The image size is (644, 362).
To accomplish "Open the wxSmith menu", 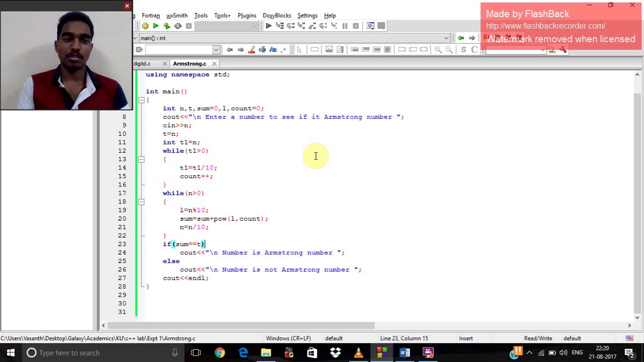I will [177, 16].
